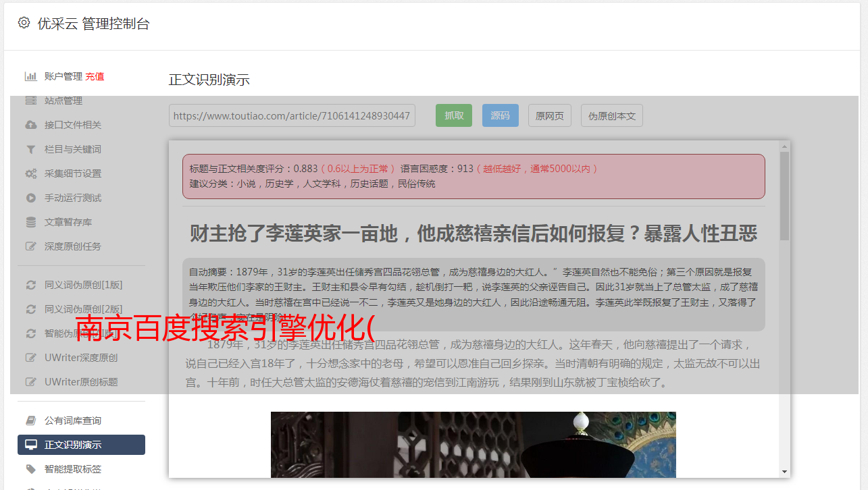Click the cloud upload icon for 接口文件相关
868x490 pixels.
[30, 125]
